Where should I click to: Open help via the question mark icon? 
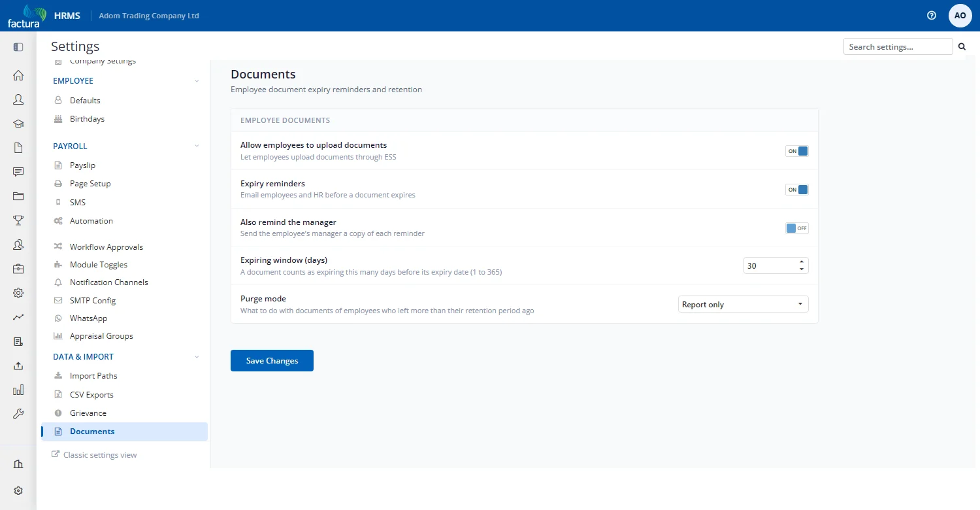click(932, 16)
